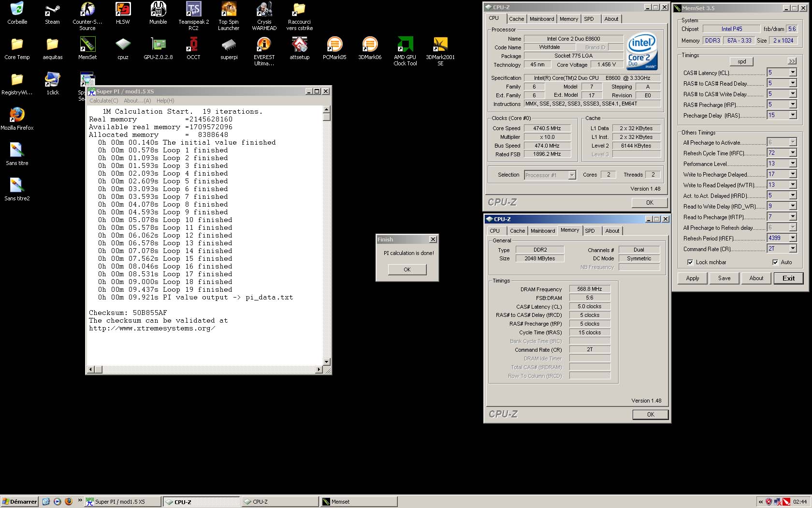
Task: Open AMD GPU Clock Tool shortcut
Action: [405, 51]
